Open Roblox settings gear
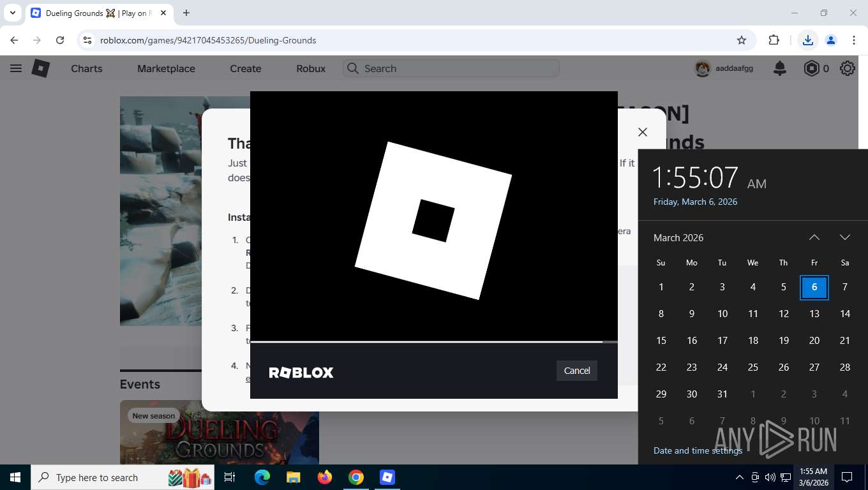 click(848, 68)
